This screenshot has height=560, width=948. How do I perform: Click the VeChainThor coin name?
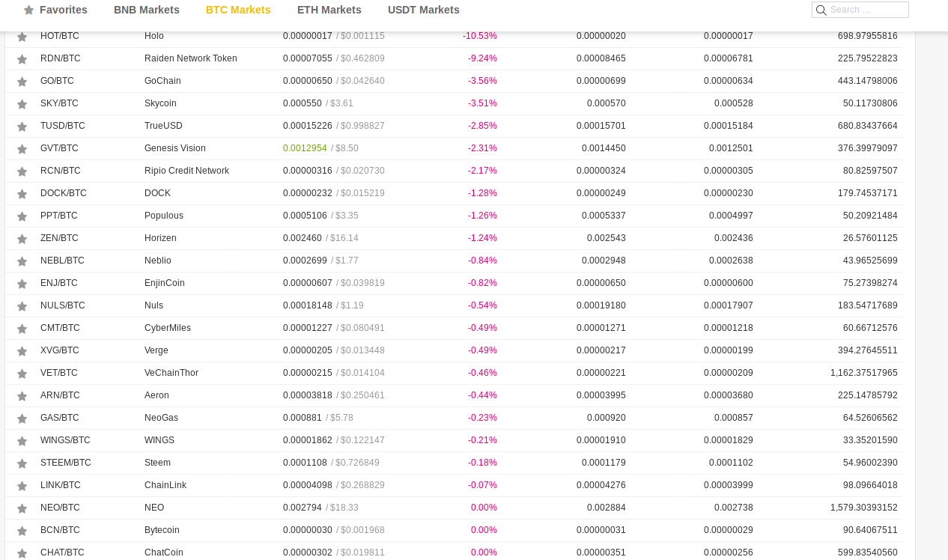(x=171, y=373)
